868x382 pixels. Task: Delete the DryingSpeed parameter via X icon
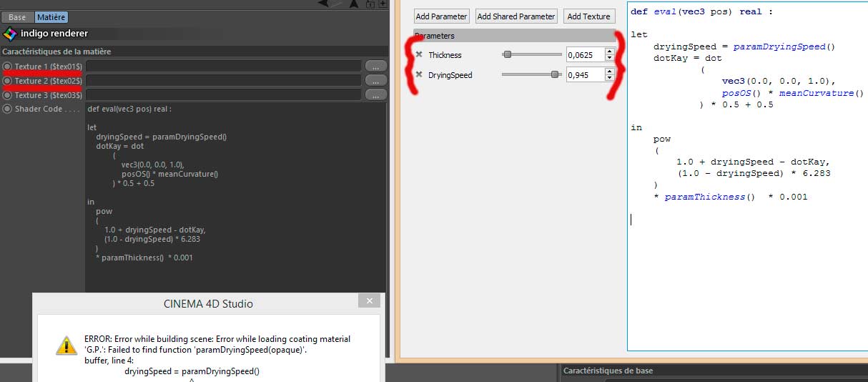coord(419,75)
